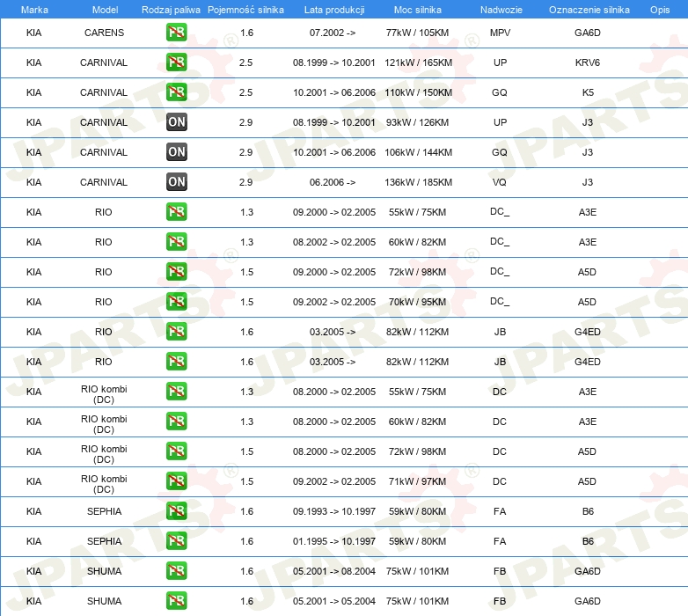The width and height of the screenshot is (688, 616).
Task: Select the Marka column header
Action: (34, 10)
